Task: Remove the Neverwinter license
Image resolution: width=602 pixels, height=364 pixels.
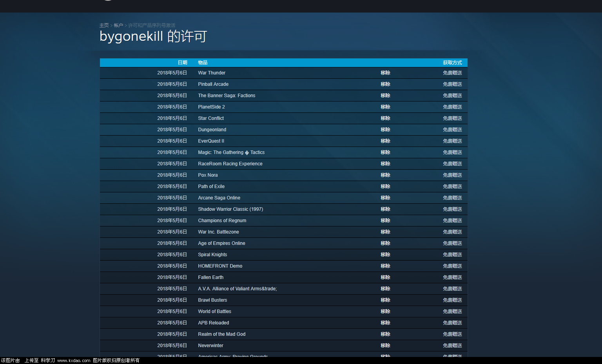Action: (385, 346)
